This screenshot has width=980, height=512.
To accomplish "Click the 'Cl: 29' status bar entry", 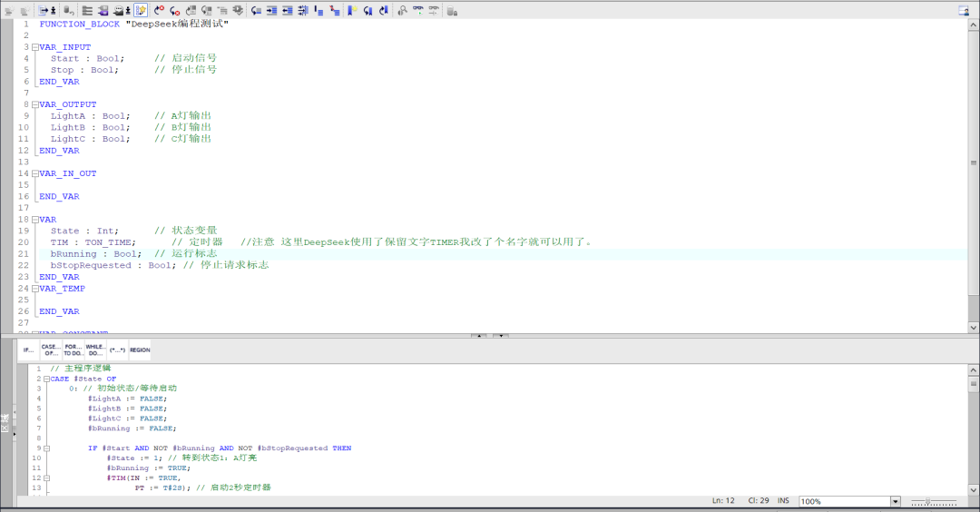I will (758, 501).
